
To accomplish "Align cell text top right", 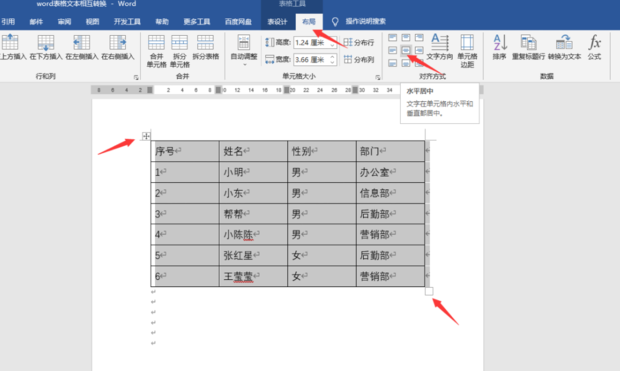I will coord(419,38).
